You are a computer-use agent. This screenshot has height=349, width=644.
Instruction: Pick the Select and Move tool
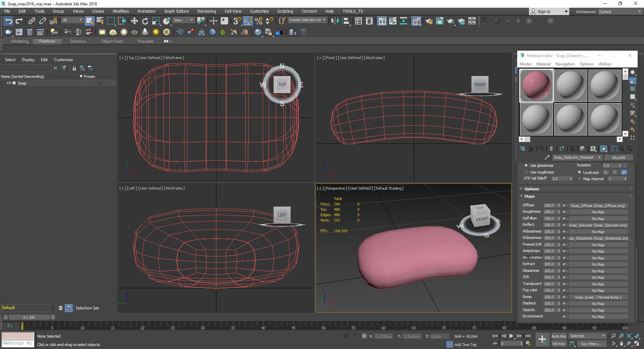pos(135,21)
